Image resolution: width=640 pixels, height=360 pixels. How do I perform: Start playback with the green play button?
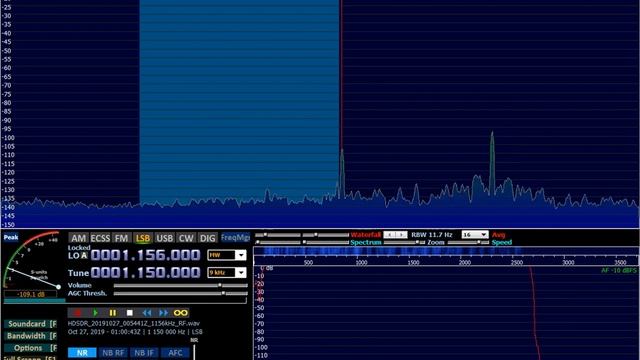95,313
